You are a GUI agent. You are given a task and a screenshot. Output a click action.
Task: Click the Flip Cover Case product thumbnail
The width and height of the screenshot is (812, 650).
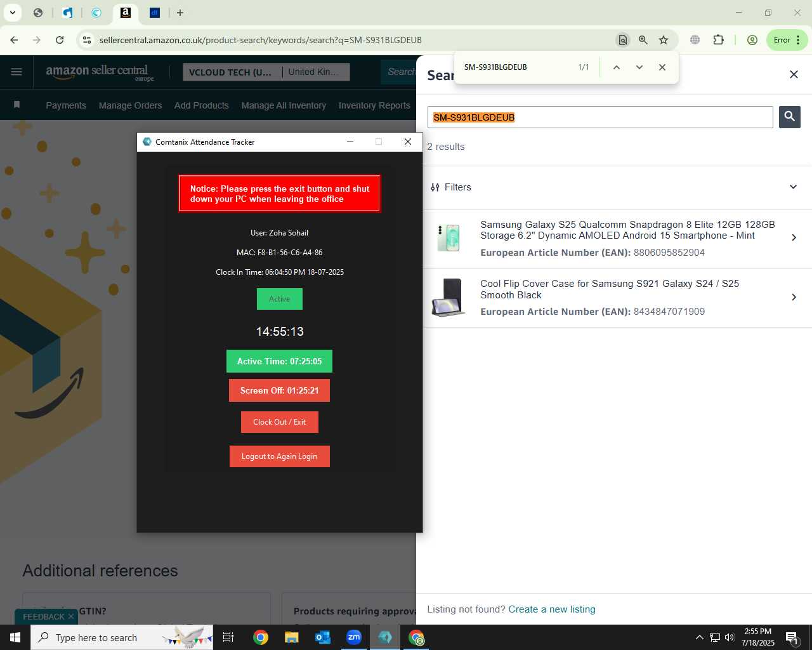[x=449, y=297]
